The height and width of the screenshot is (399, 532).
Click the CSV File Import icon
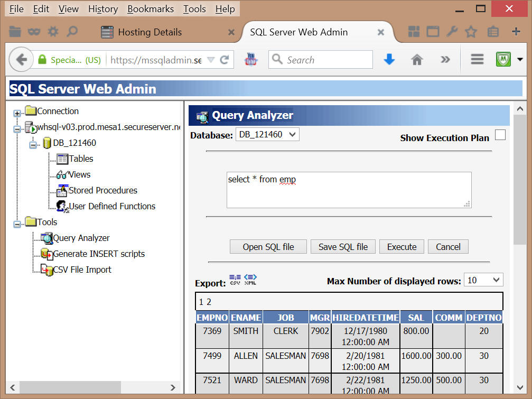46,270
